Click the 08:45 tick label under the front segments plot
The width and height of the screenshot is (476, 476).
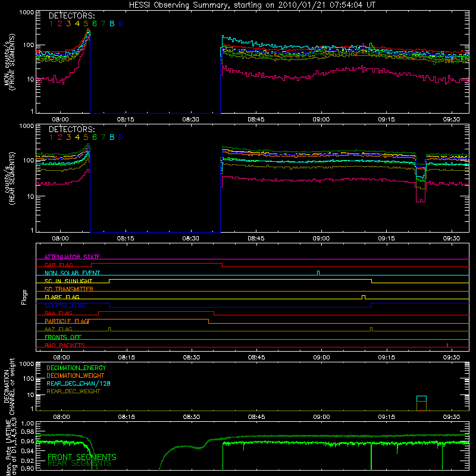tap(256, 120)
